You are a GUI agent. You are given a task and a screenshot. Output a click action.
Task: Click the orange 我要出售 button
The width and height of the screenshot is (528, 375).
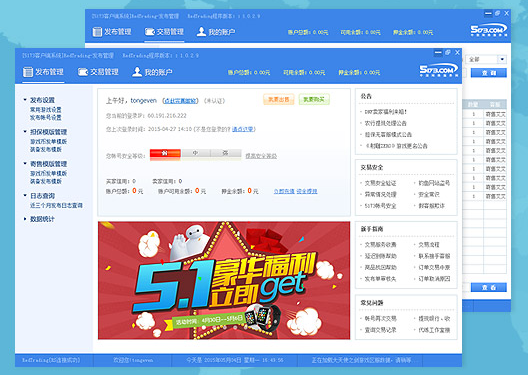[x=278, y=99]
